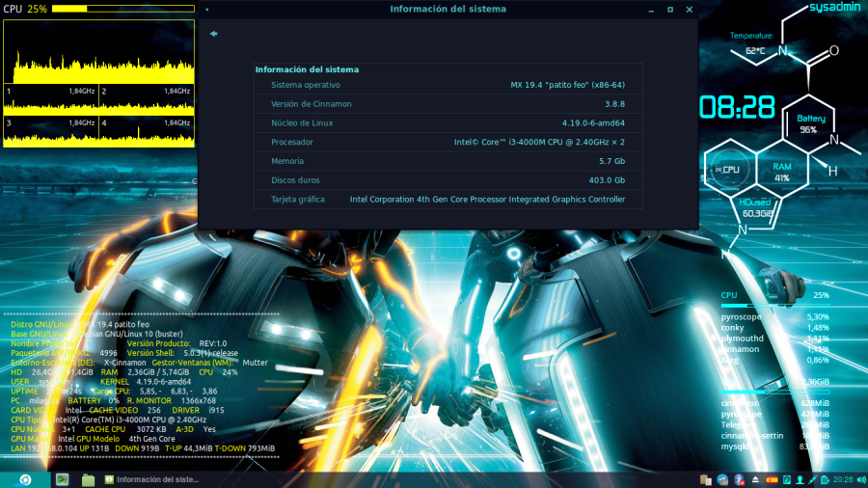The image size is (868, 488).
Task: Open the calendar from the 20:28 clock
Action: pyautogui.click(x=842, y=479)
